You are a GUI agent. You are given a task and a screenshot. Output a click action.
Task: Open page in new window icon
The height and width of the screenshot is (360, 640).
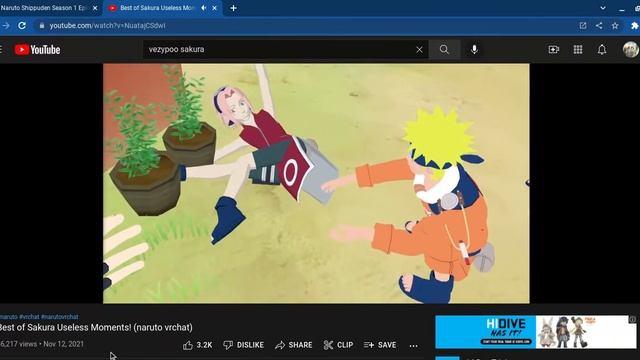(x=583, y=26)
